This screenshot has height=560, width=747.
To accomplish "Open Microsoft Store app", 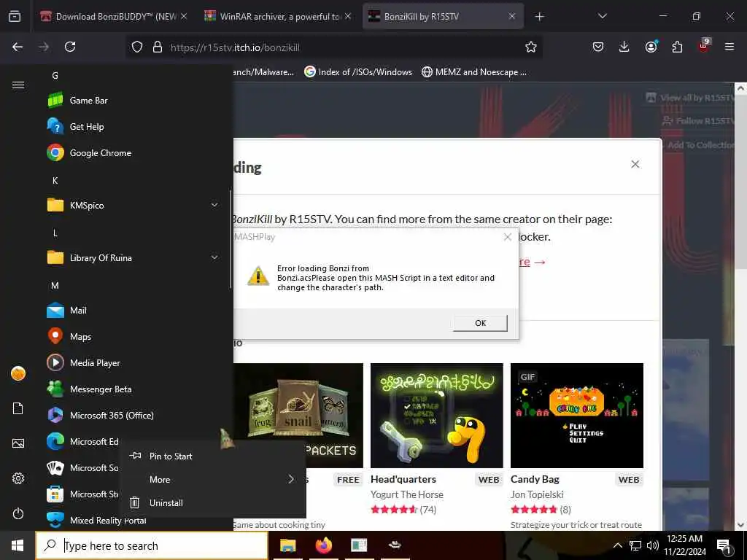I will (82, 494).
